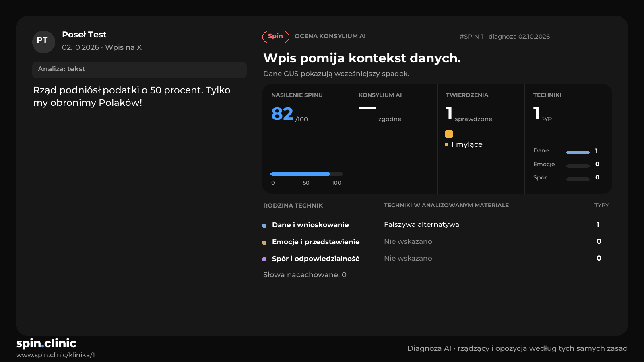Click the subtitle 'Dane GUS pokazują wcześniejszy spadek.'
The image size is (644, 362).
click(x=336, y=74)
